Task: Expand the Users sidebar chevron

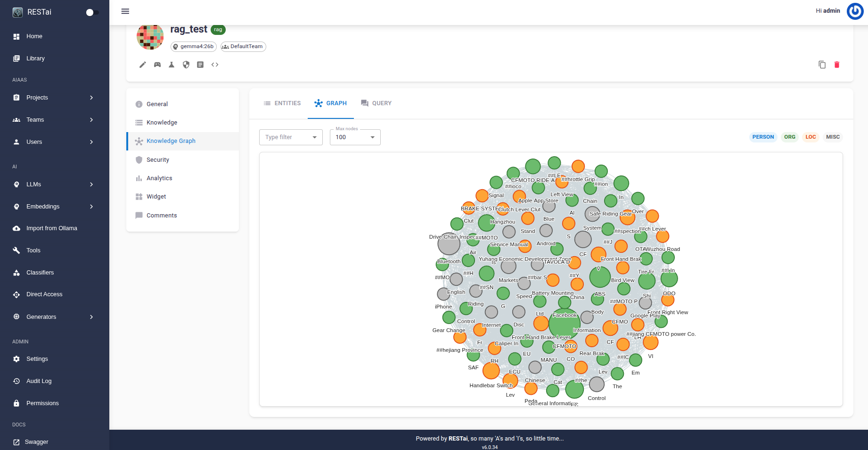Action: click(x=91, y=142)
